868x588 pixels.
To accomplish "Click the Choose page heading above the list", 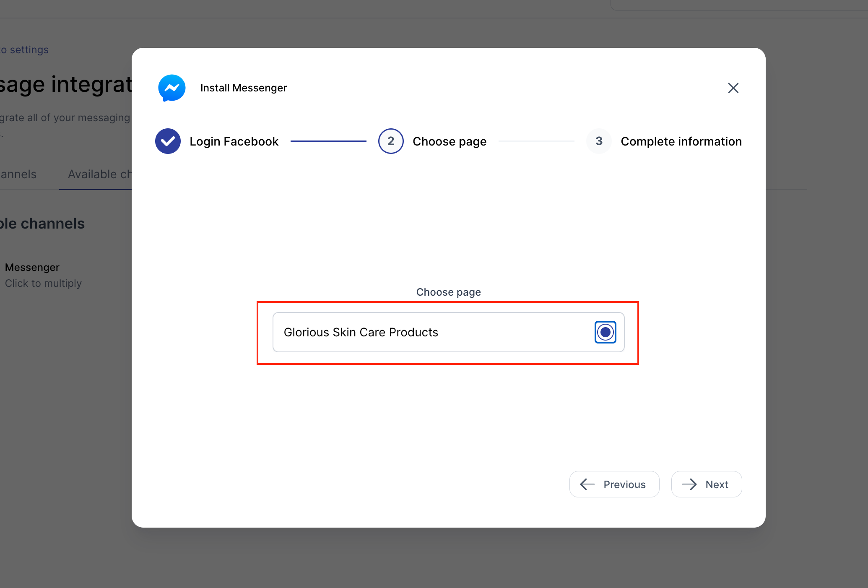I will pos(448,292).
